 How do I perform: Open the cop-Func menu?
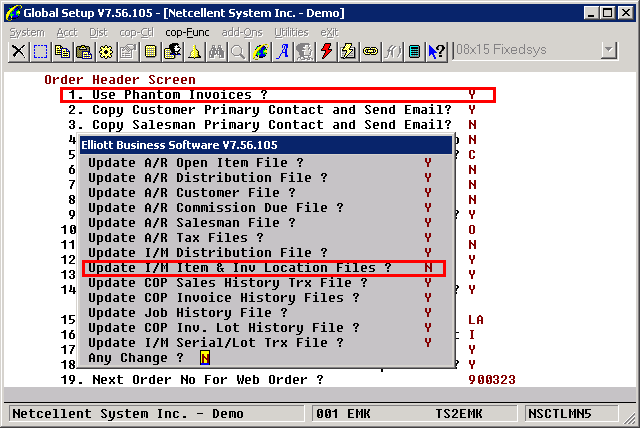click(187, 32)
